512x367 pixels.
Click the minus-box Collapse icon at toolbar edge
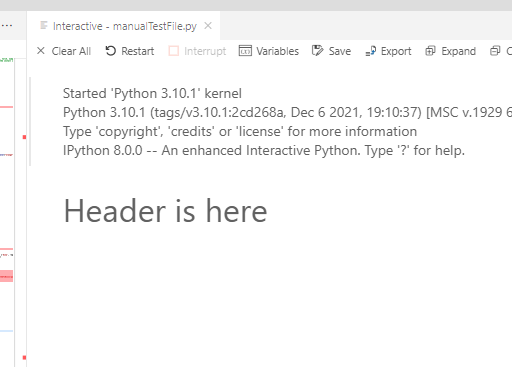click(x=495, y=51)
